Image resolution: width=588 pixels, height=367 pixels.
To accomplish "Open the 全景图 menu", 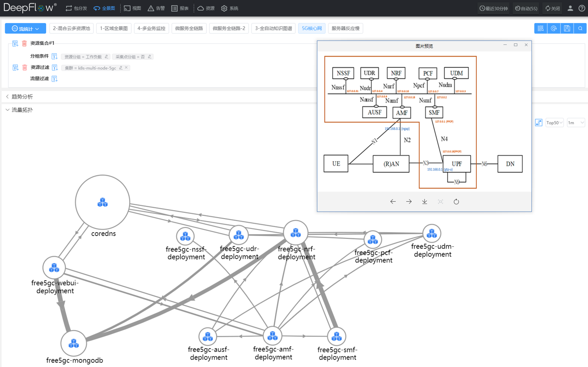I will coord(104,8).
